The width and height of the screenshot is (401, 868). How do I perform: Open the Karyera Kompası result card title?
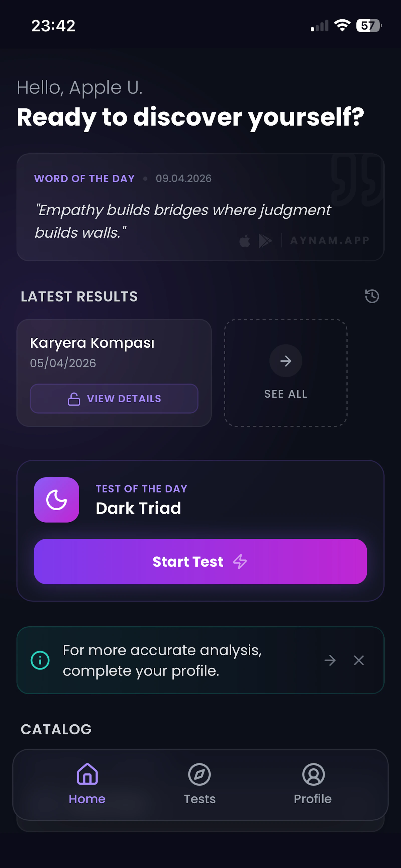click(x=92, y=343)
